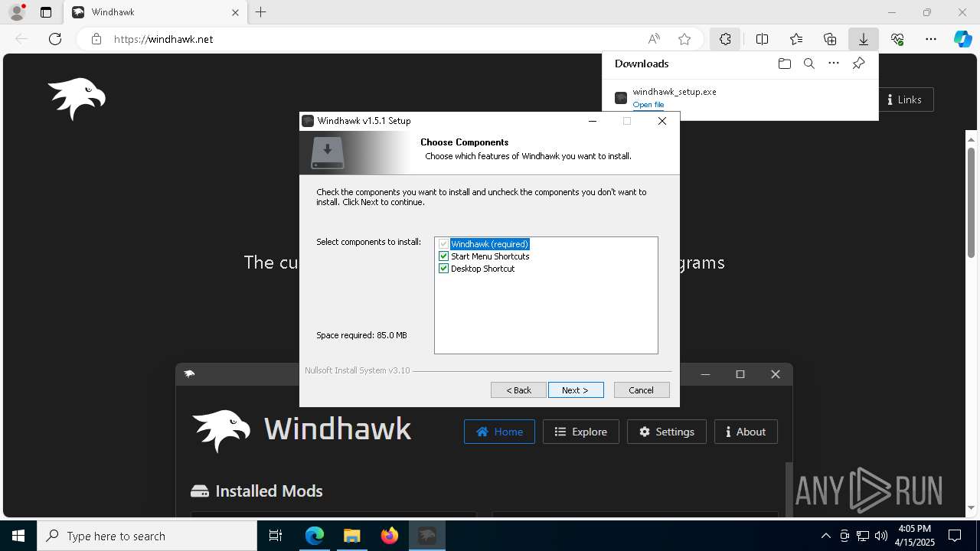Toggle split screen view icon
Image resolution: width=980 pixels, height=551 pixels.
pyautogui.click(x=762, y=39)
